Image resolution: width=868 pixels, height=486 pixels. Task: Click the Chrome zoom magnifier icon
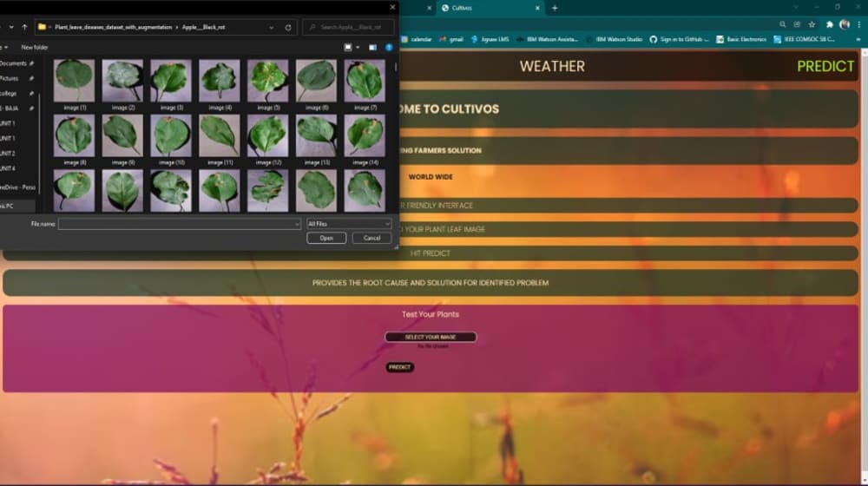pyautogui.click(x=782, y=24)
